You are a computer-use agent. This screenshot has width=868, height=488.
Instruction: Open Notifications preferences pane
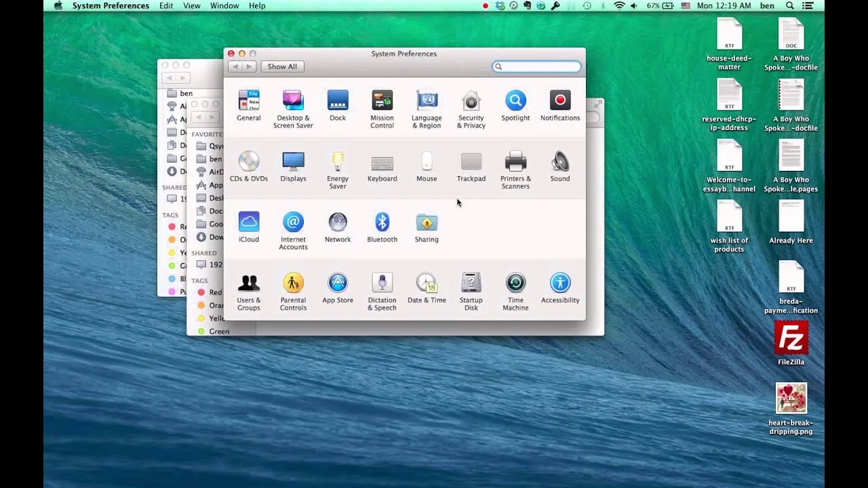(560, 106)
